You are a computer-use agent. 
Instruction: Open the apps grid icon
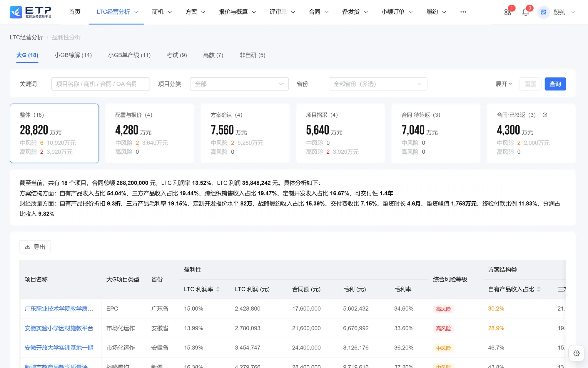[x=507, y=12]
